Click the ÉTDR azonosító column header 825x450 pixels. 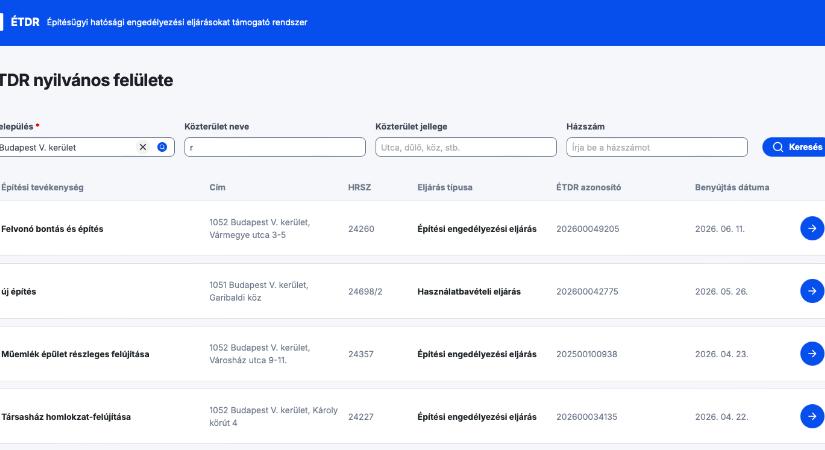(588, 187)
